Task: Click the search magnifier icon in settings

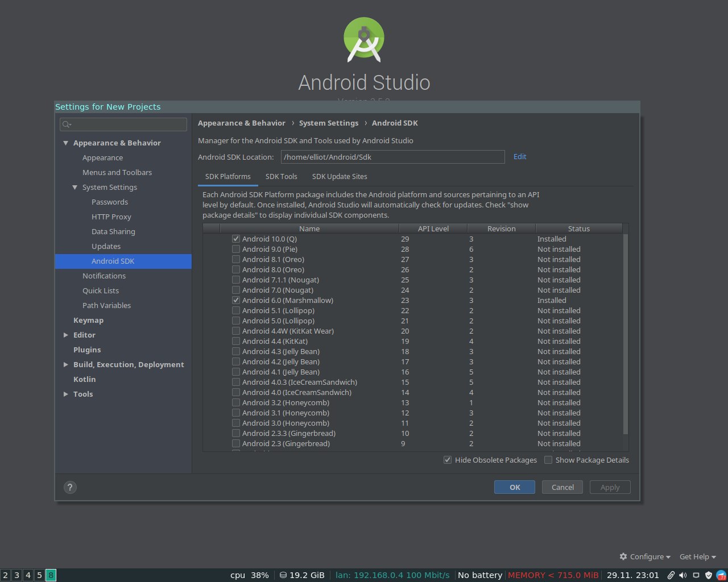Action: tap(67, 124)
